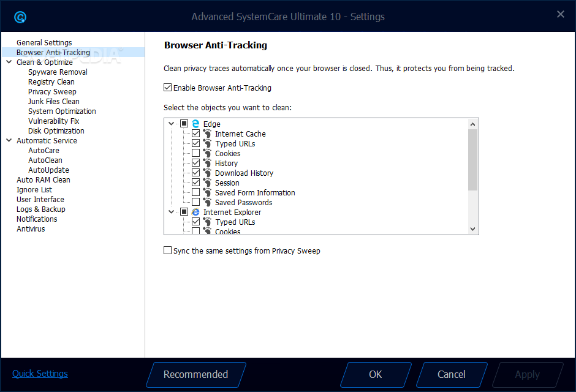Image resolution: width=576 pixels, height=392 pixels.
Task: Click the objects list scrollbar thumb
Action: 473,160
